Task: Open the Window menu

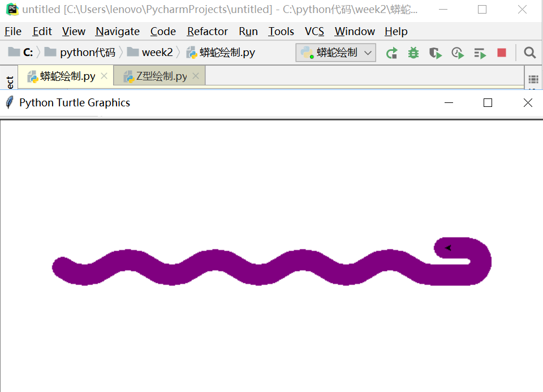Action: point(355,32)
